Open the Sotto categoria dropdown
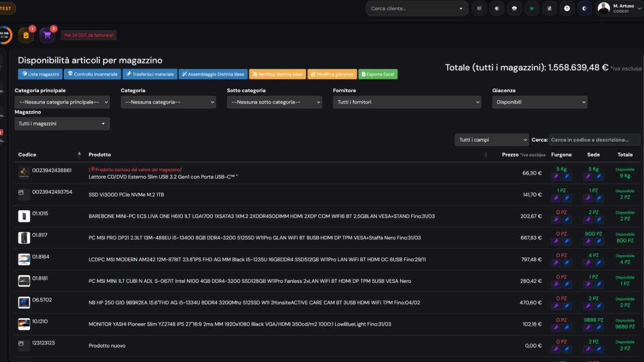 tap(274, 102)
